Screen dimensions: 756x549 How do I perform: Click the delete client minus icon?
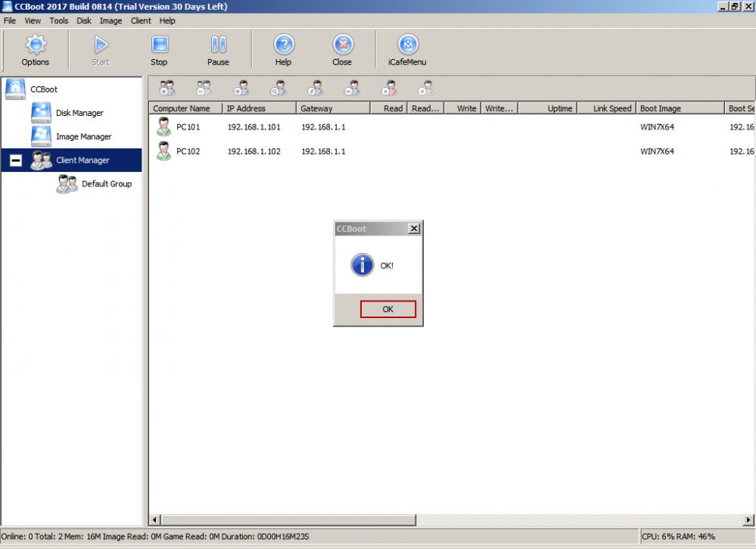click(x=352, y=89)
